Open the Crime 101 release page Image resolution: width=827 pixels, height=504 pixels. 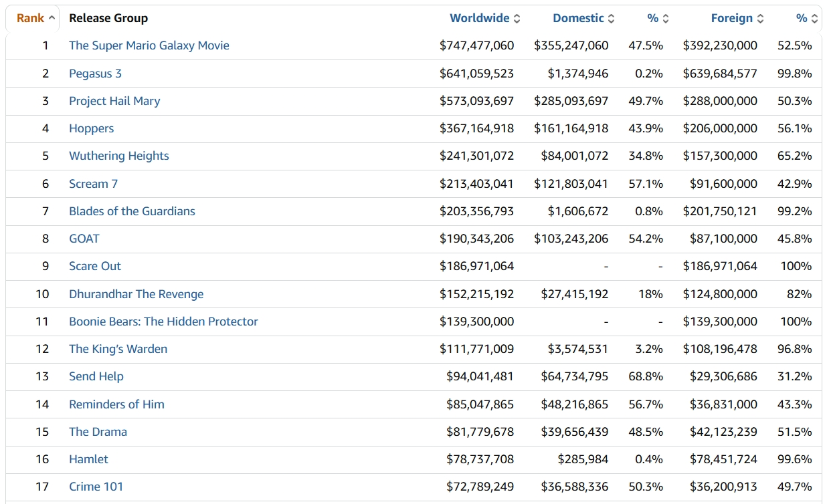pyautogui.click(x=96, y=487)
